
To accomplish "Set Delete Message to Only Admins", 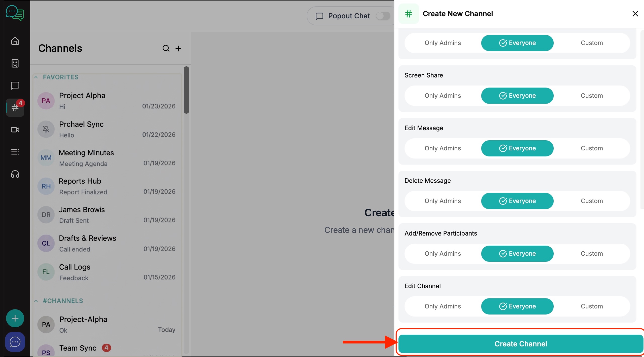I will [442, 201].
